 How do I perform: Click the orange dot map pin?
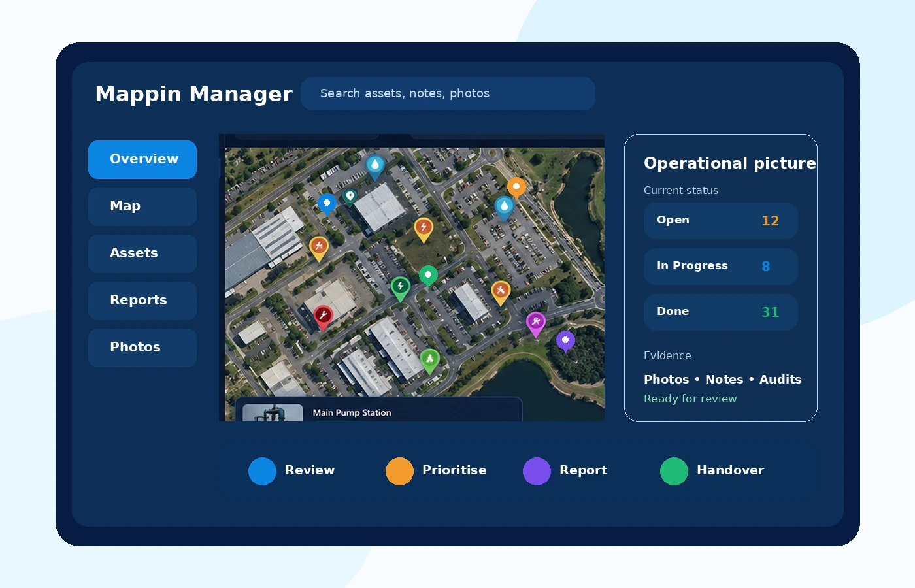(516, 188)
